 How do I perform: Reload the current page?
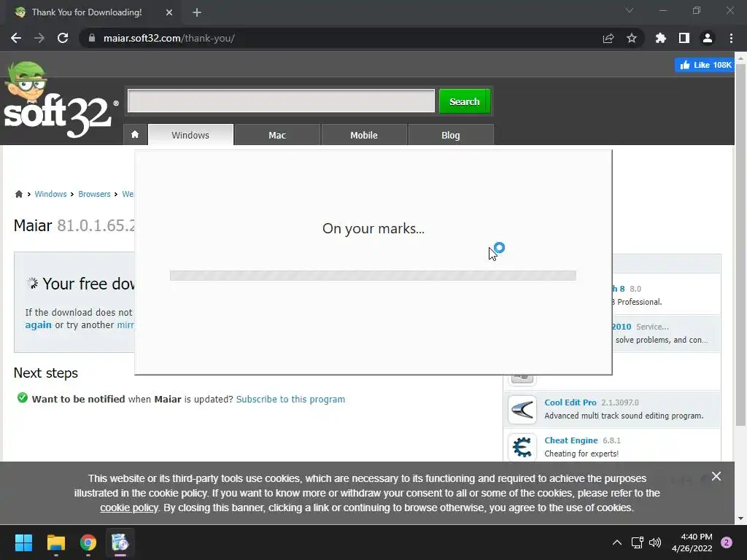click(x=63, y=38)
